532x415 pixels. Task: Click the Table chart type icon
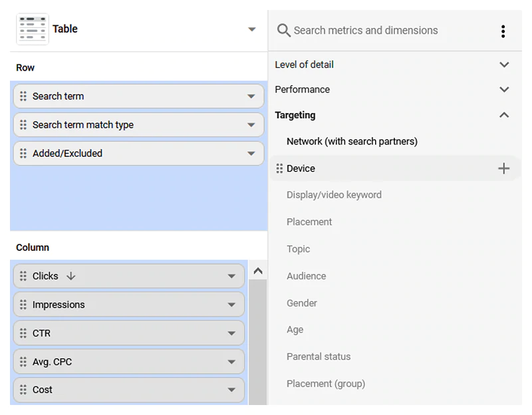coord(33,29)
